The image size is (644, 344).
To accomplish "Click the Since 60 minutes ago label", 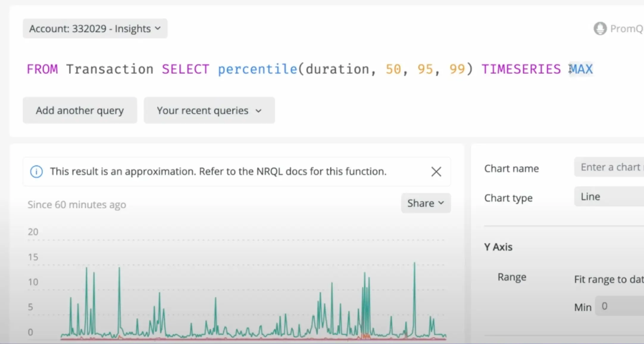I will (77, 205).
